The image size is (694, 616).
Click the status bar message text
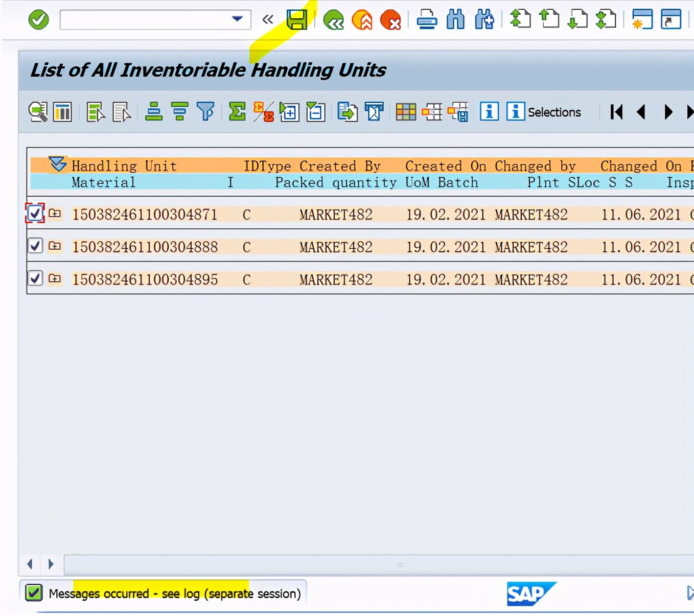tap(175, 594)
